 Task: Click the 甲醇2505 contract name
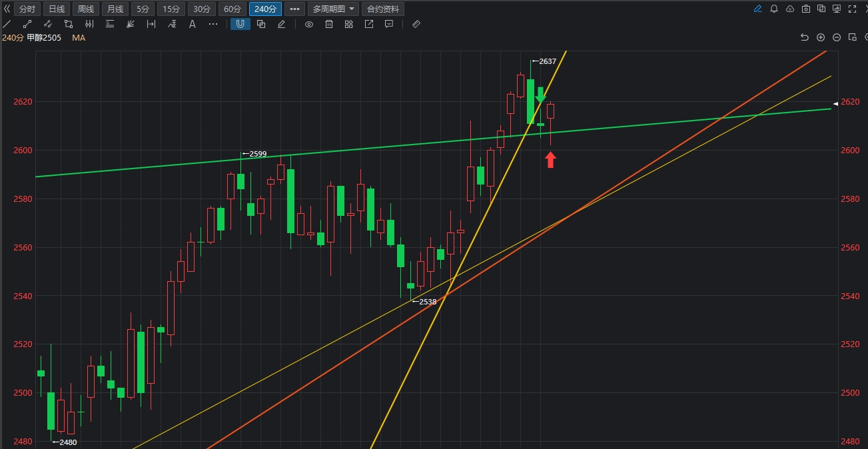click(44, 38)
